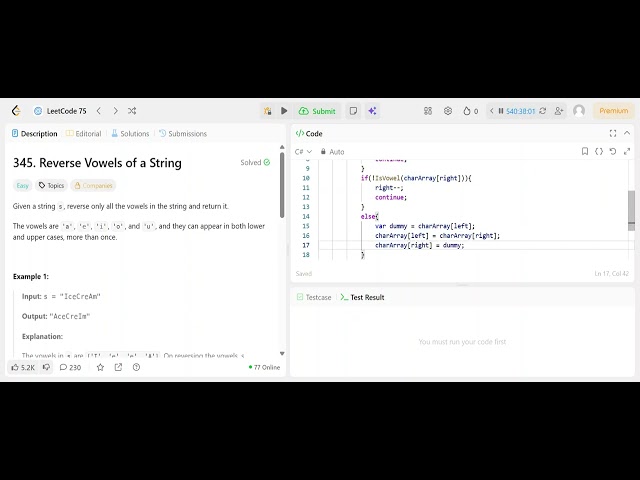Image resolution: width=640 pixels, height=480 pixels.
Task: Format code with braces icon
Action: point(599,151)
